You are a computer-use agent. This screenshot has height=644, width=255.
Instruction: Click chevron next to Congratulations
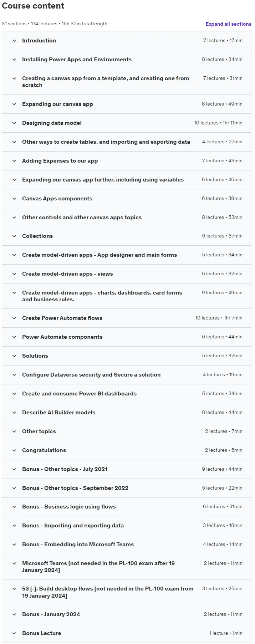[14, 450]
